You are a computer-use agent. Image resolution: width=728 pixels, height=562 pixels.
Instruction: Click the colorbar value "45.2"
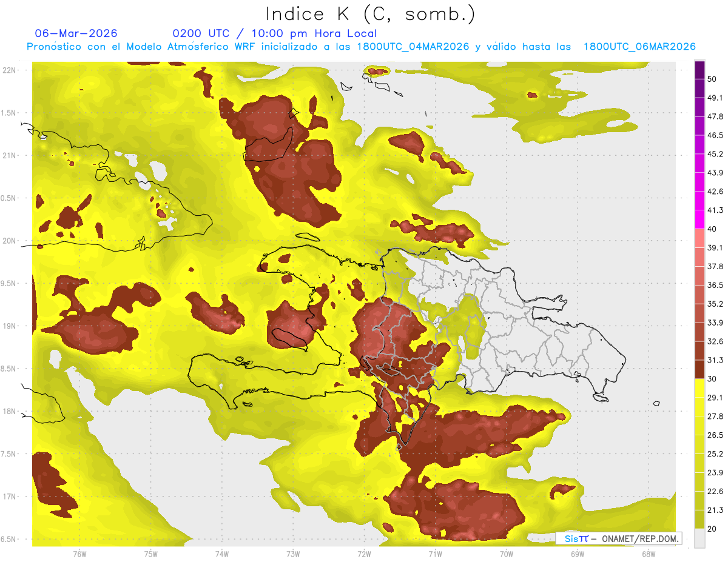coord(715,154)
